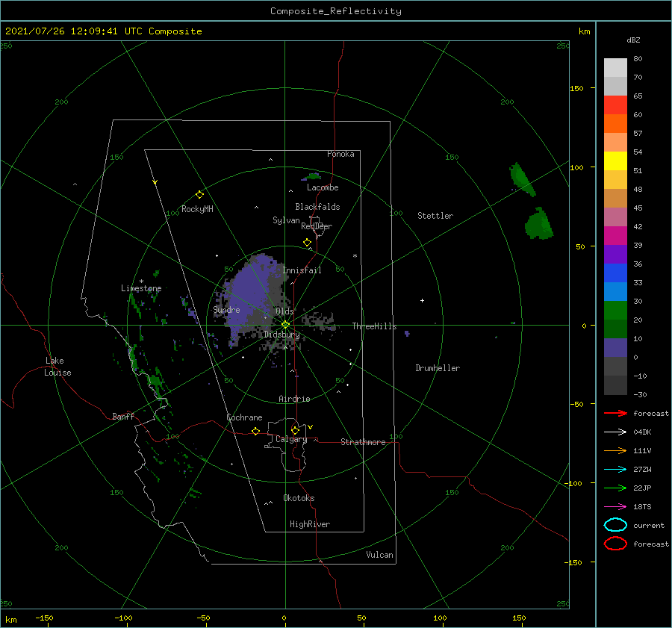Click the small green echo above Lacombe
The width and height of the screenshot is (672, 628).
312,176
